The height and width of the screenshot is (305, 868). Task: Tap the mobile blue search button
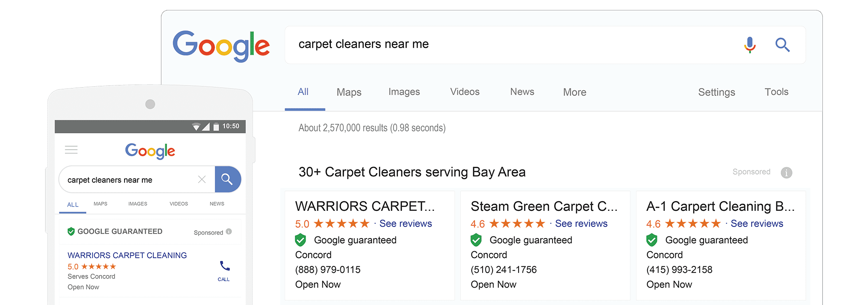tap(227, 179)
